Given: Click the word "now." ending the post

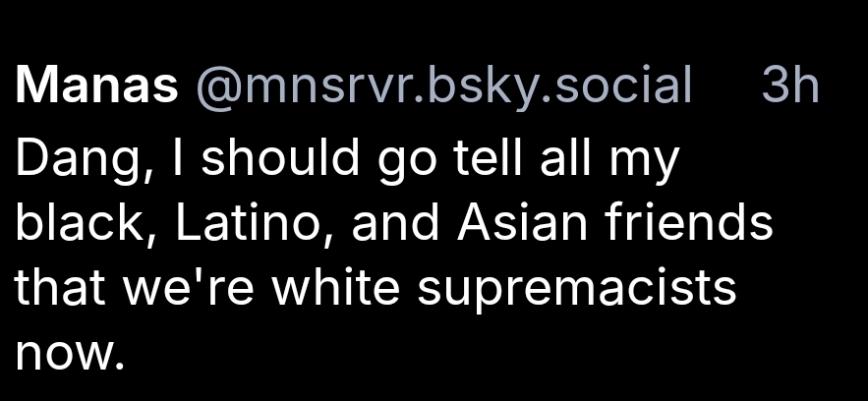Looking at the screenshot, I should [71, 352].
